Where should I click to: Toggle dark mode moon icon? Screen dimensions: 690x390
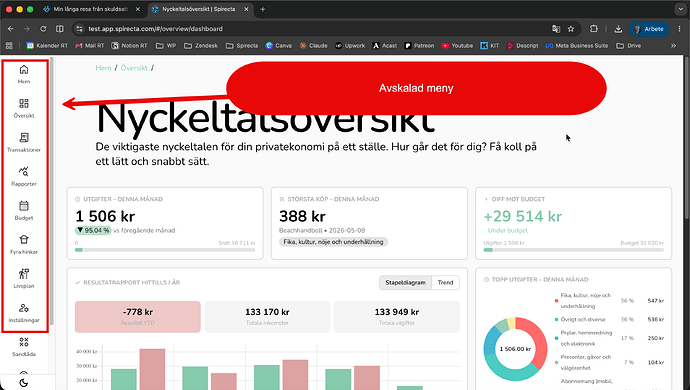[24, 383]
